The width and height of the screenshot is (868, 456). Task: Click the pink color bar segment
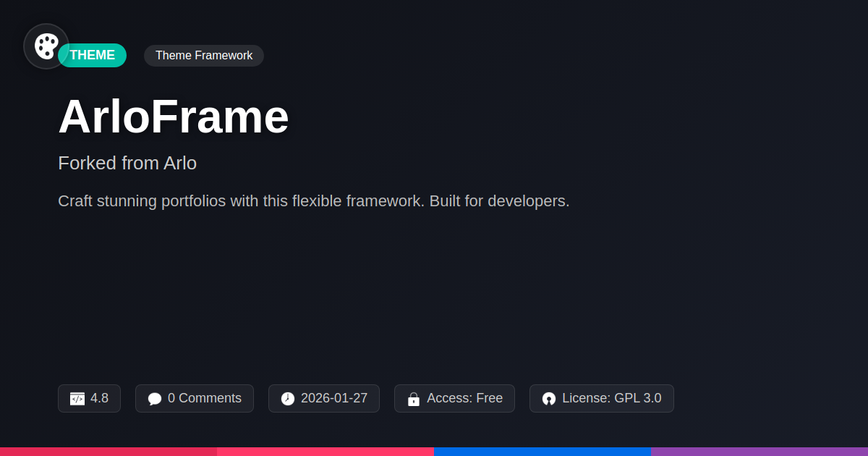click(x=325, y=452)
